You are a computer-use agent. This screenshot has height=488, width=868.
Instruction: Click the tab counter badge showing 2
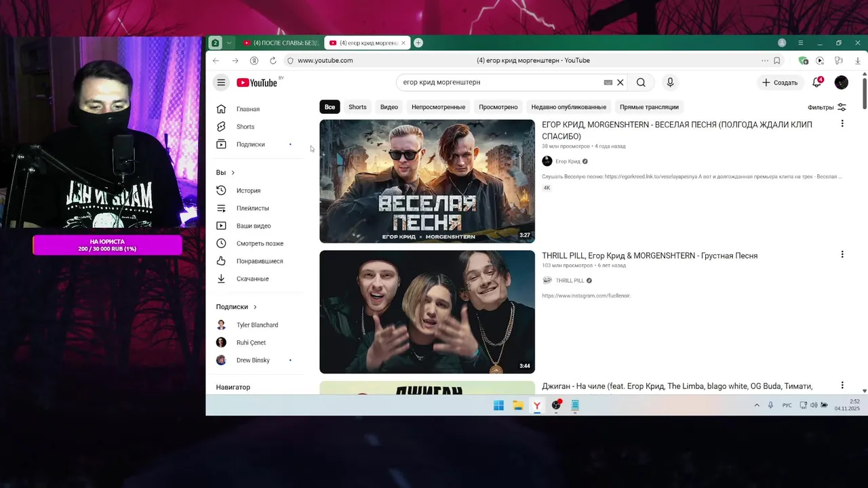pyautogui.click(x=216, y=43)
